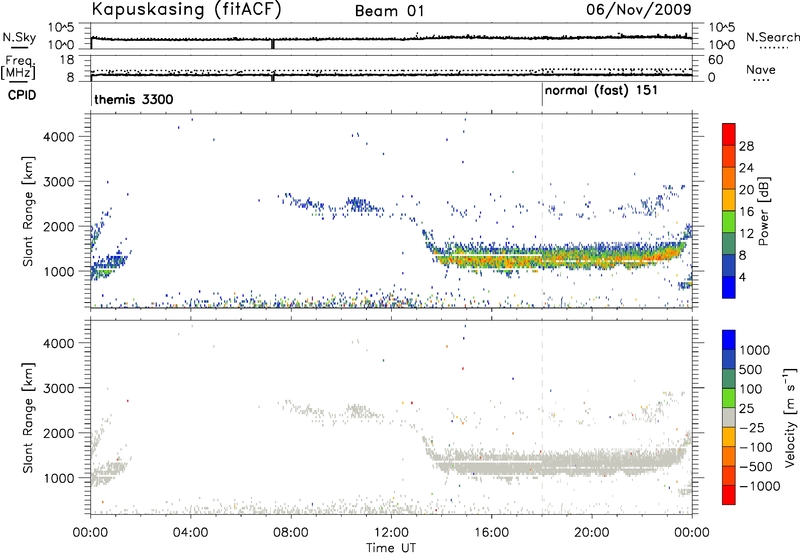Select the bright blue segment below 4 dB
Image resolution: width=800 pixels, height=554 pixels.
[x=729, y=287]
